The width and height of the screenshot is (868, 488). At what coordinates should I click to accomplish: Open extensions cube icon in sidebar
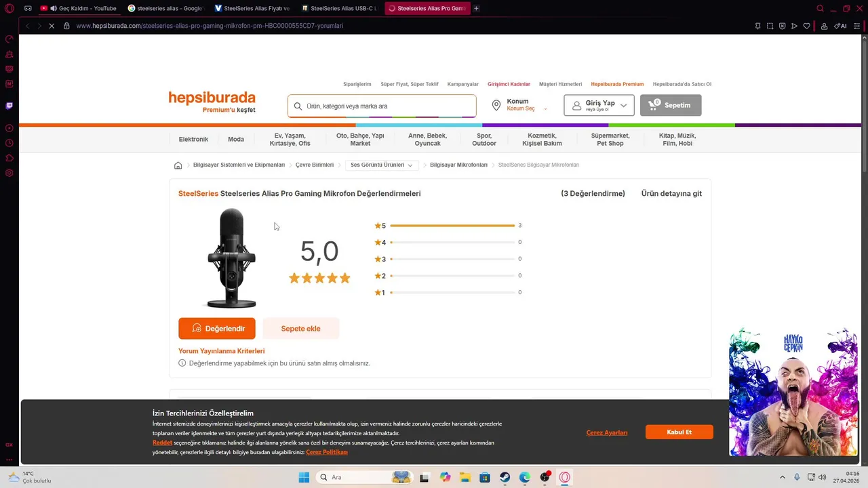click(x=9, y=158)
